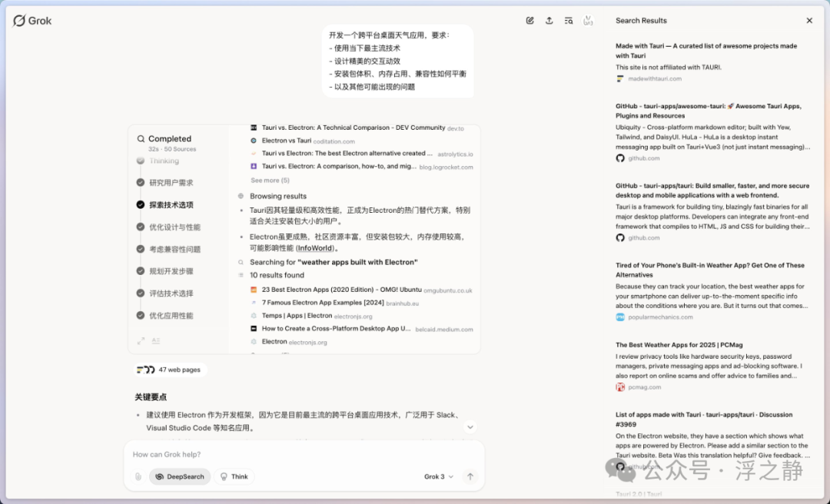Open Made with Tauri search result
830x504 pixels.
706,51
